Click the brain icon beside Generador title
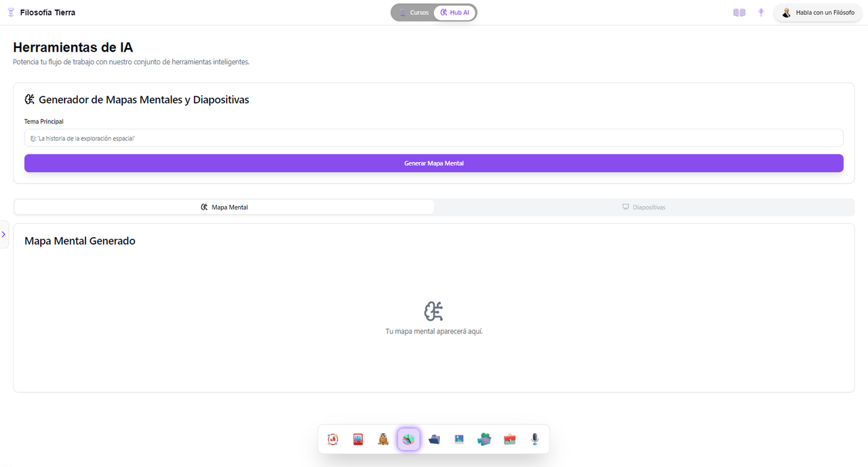868x467 pixels. [30, 100]
